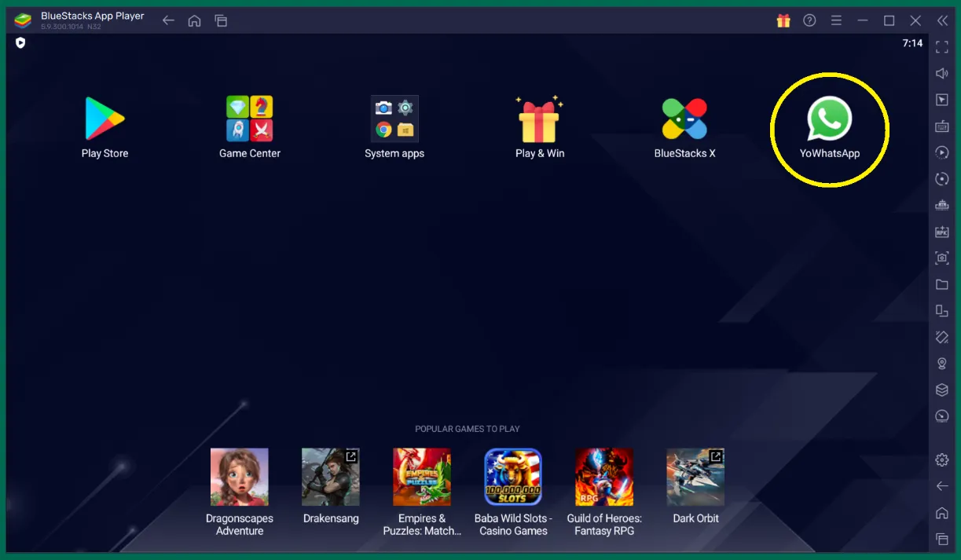
Task: Open multi-instance manager layers icon
Action: click(x=942, y=390)
